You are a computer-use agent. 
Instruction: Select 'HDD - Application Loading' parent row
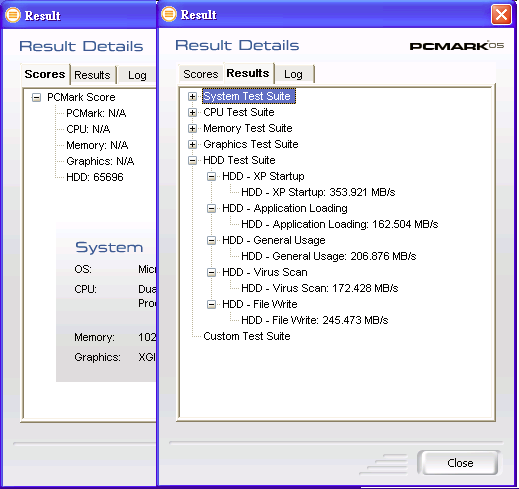(x=285, y=208)
